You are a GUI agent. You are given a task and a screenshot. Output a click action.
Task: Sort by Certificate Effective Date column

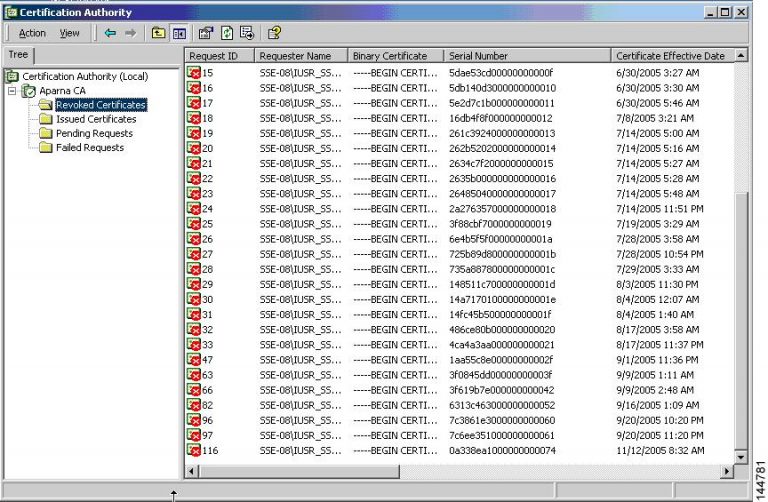(x=670, y=56)
